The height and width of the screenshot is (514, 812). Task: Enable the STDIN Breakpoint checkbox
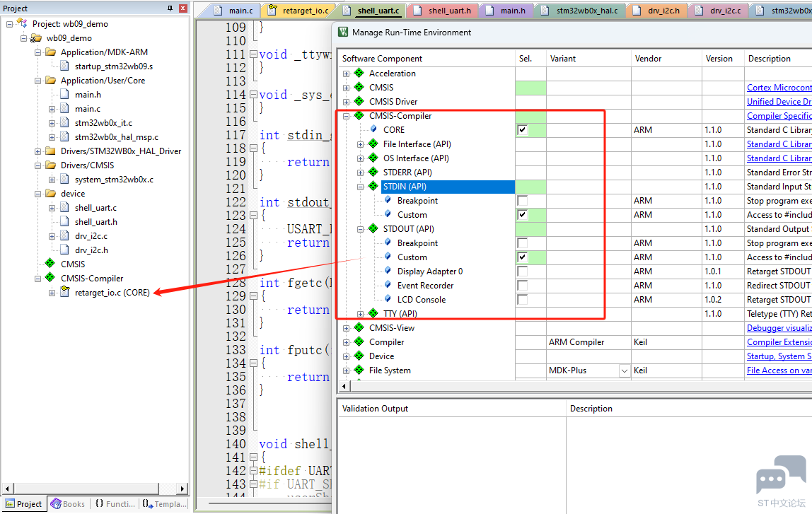(523, 200)
